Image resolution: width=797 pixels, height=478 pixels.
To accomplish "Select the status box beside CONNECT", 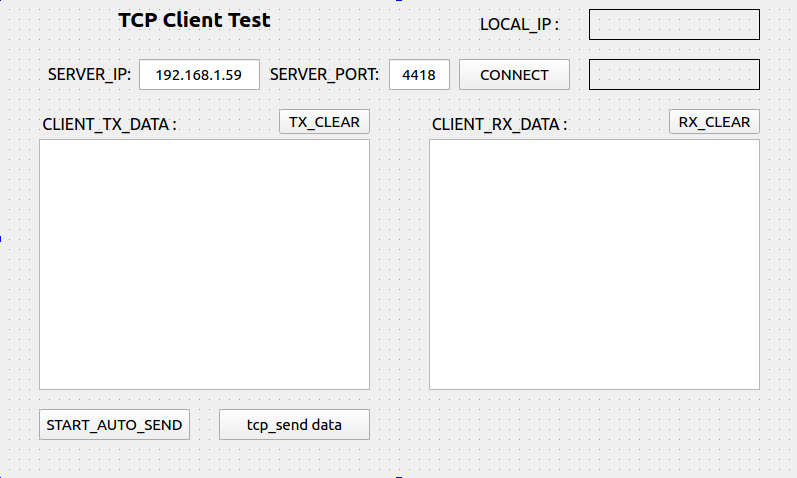I will click(675, 74).
